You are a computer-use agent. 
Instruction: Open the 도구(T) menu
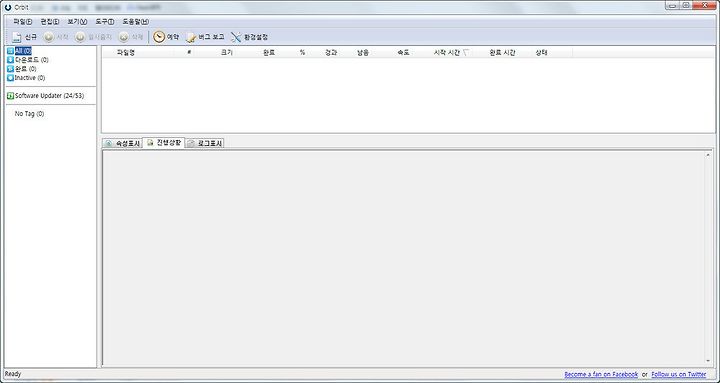105,22
